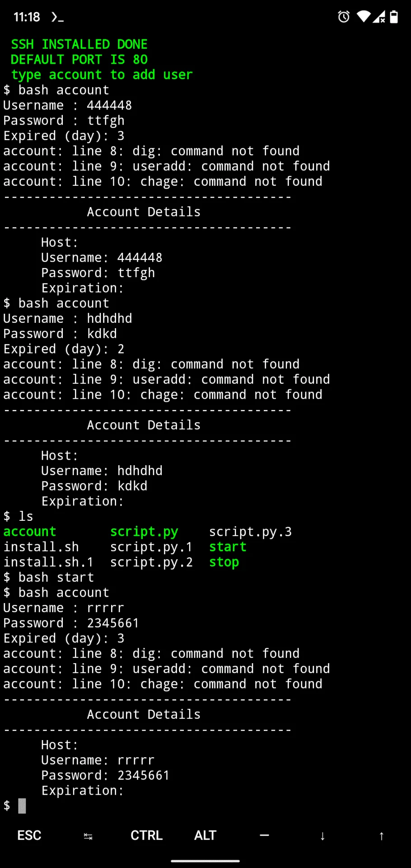Tap the battery status icon
This screenshot has width=411, height=868.
point(394,17)
